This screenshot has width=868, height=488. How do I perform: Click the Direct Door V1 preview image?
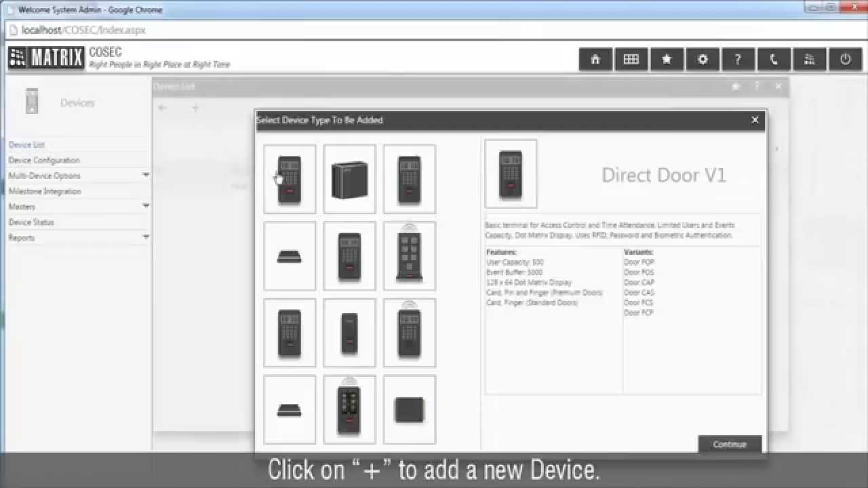click(511, 174)
